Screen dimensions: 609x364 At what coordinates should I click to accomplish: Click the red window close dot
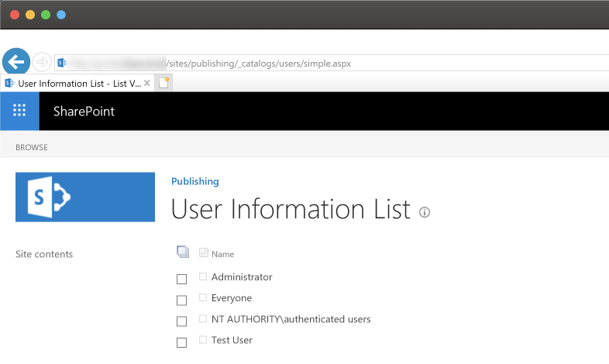pos(15,15)
